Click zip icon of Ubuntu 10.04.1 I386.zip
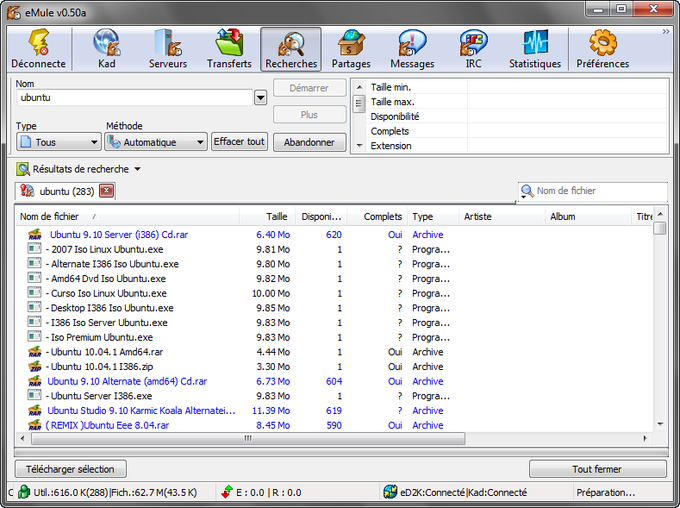The width and height of the screenshot is (680, 508). (35, 367)
